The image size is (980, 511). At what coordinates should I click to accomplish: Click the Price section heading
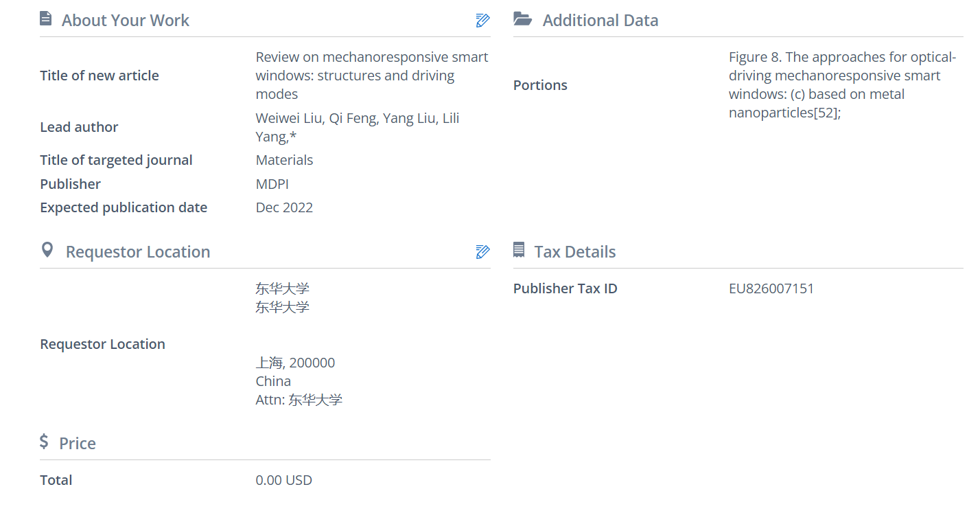78,444
